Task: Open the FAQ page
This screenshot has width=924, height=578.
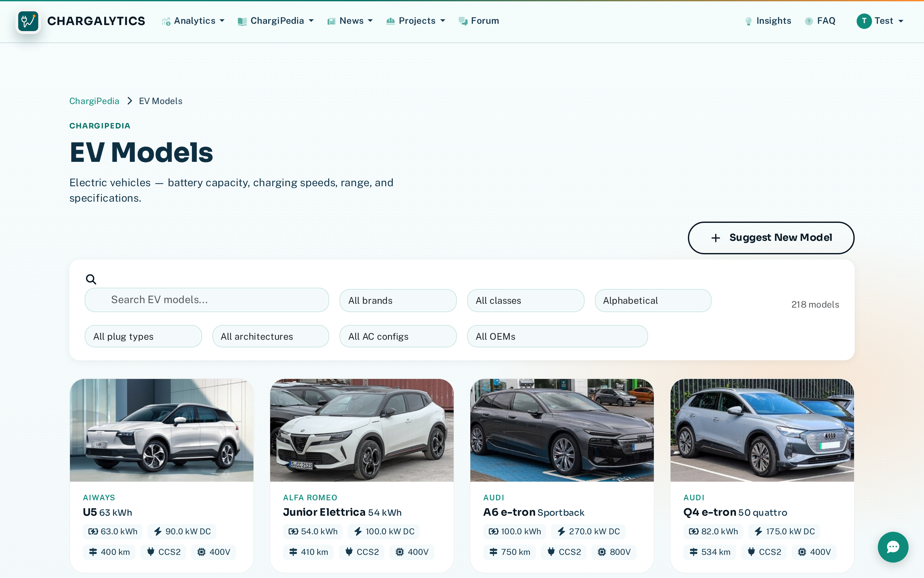Action: [x=820, y=21]
